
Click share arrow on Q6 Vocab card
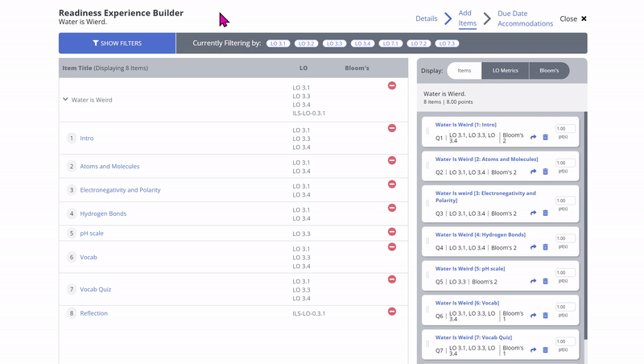coord(533,316)
